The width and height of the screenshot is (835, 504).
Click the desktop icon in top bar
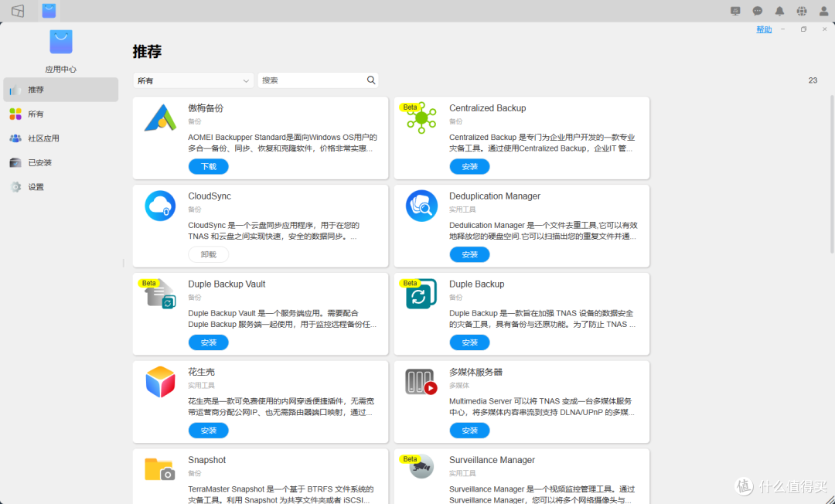[18, 11]
